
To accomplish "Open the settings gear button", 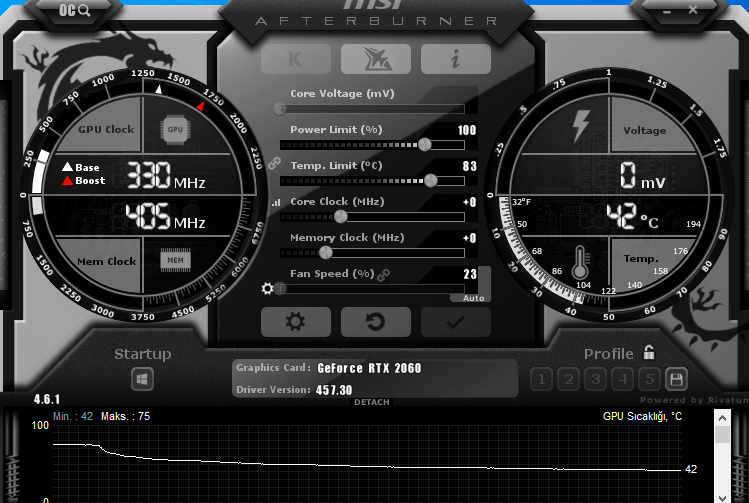I will pyautogui.click(x=296, y=322).
